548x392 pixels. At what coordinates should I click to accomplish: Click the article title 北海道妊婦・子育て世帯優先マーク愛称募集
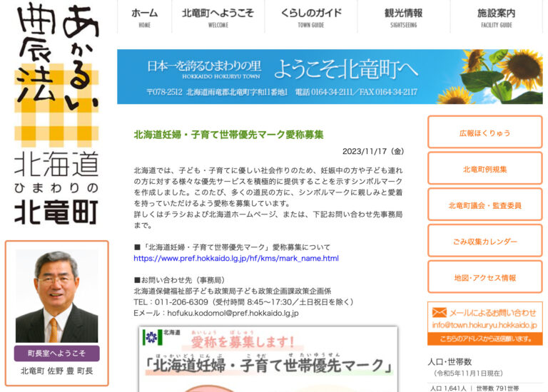(x=228, y=134)
